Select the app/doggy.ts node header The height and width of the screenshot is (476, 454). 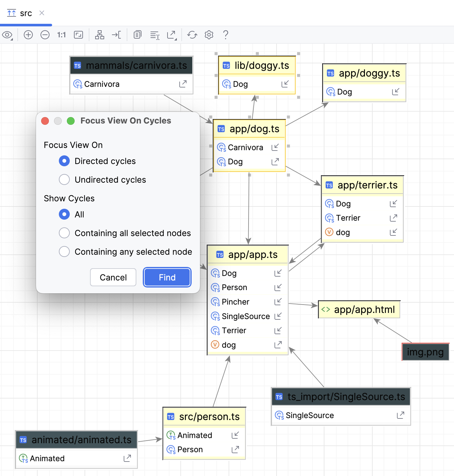pyautogui.click(x=364, y=73)
